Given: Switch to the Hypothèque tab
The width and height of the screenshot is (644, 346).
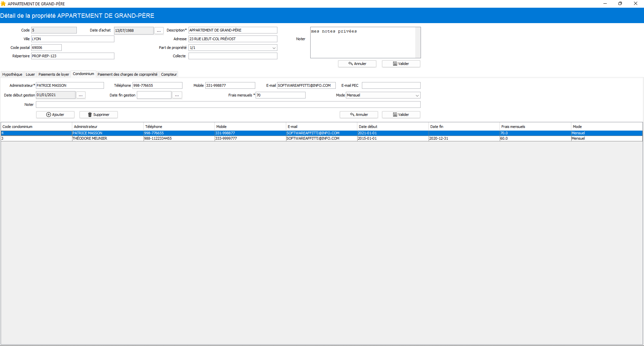Looking at the screenshot, I should pos(12,74).
